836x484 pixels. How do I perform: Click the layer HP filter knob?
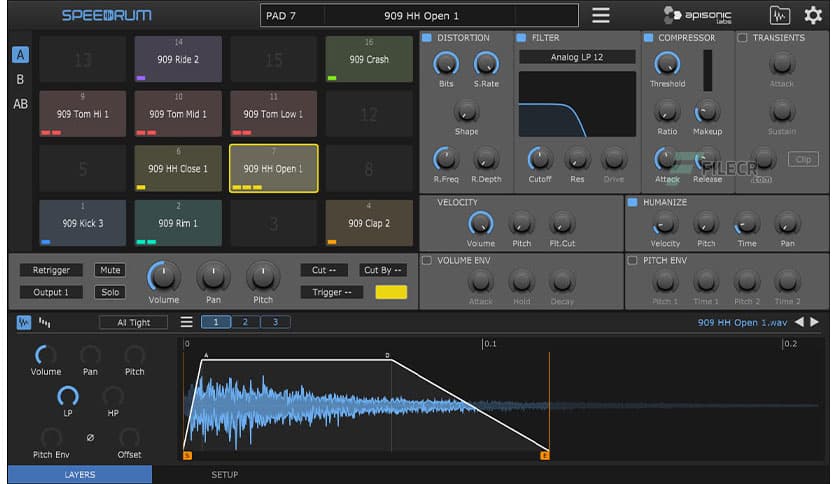click(113, 397)
